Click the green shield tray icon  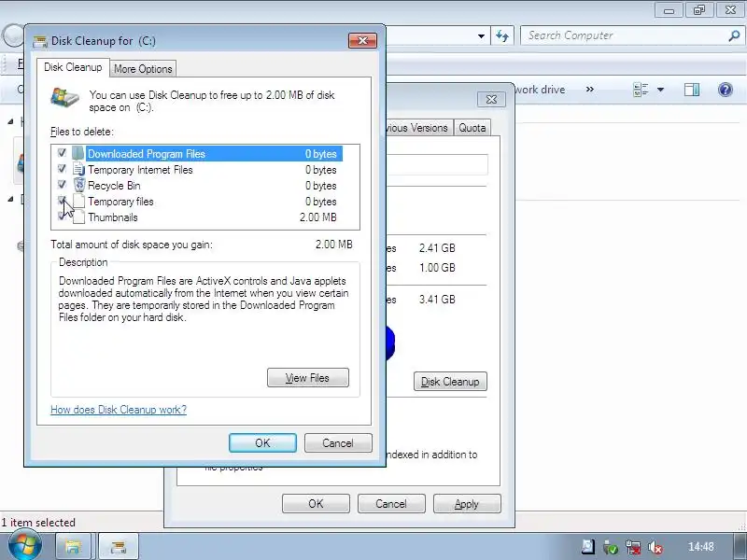(x=610, y=547)
